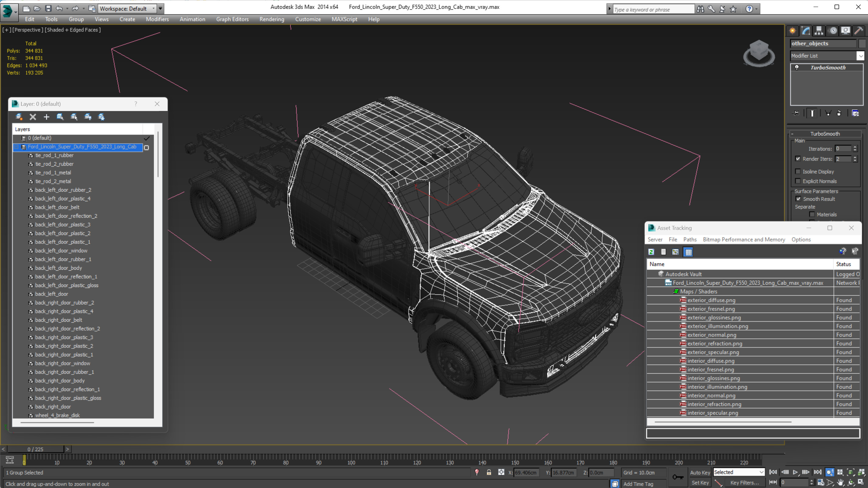The width and height of the screenshot is (868, 488).
Task: Open the Hierarchy command panel tab
Action: (819, 31)
